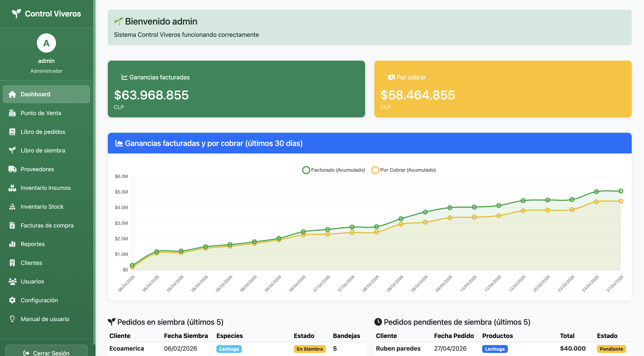This screenshot has height=356, width=644.
Task: Click the Usuarios people icon
Action: 12,282
